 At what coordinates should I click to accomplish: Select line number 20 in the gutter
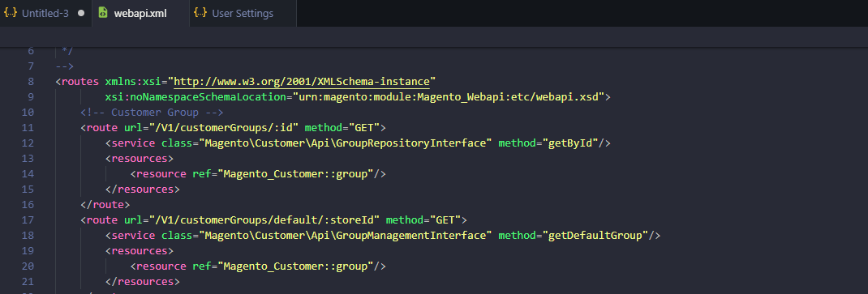click(28, 266)
